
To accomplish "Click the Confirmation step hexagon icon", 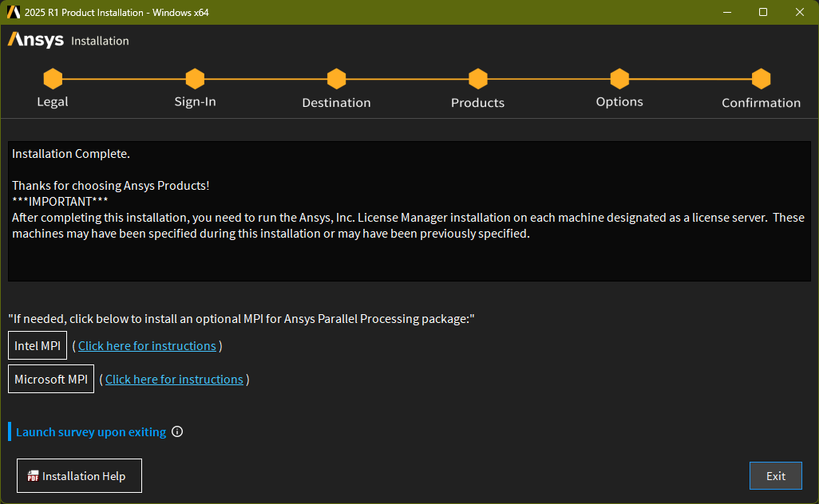I will 761,79.
